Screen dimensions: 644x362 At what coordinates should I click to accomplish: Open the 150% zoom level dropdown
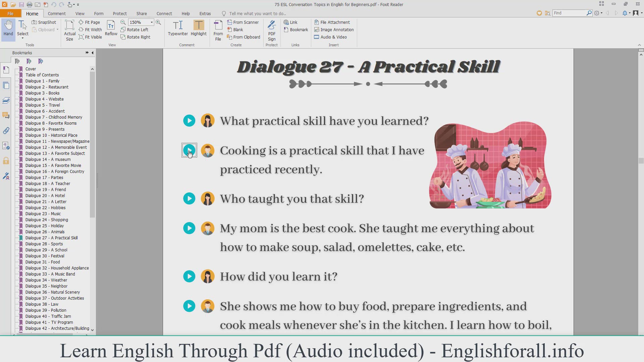[x=152, y=22]
